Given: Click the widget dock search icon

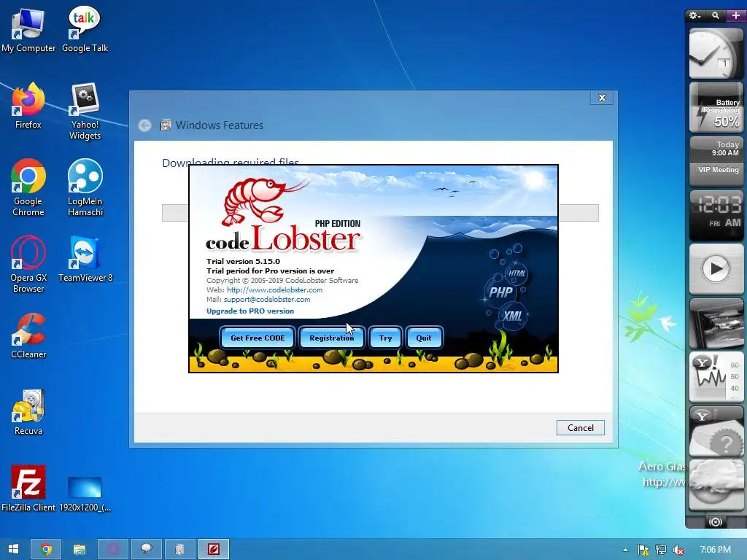Looking at the screenshot, I should coord(715,16).
